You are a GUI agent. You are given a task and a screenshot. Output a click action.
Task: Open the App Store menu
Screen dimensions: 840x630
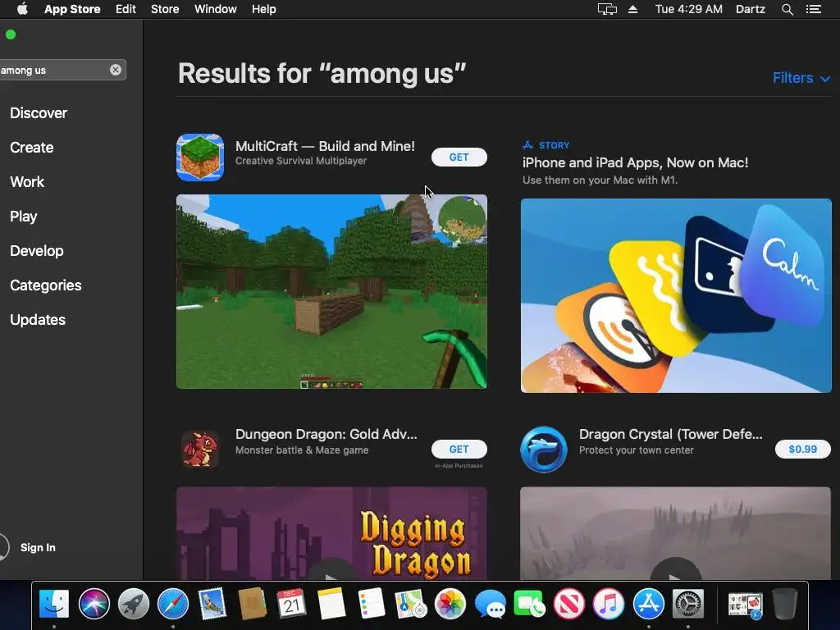coord(72,9)
